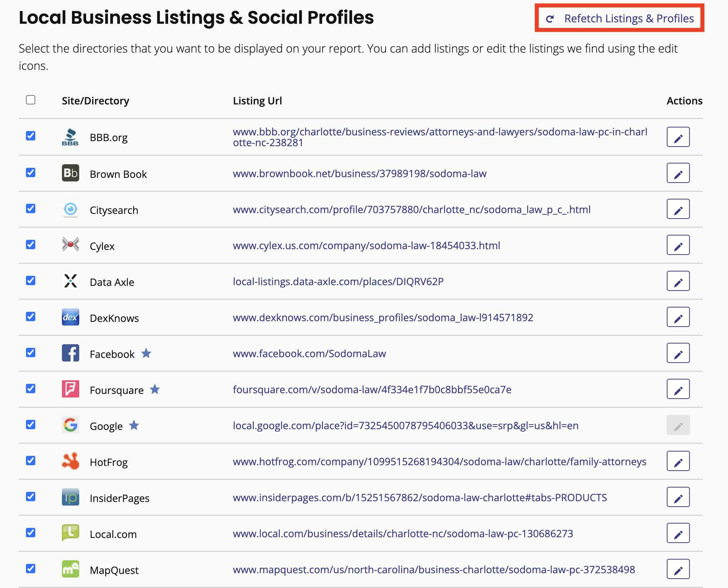Image resolution: width=728 pixels, height=588 pixels.
Task: Toggle the select-all checkbox in the header
Action: [31, 100]
